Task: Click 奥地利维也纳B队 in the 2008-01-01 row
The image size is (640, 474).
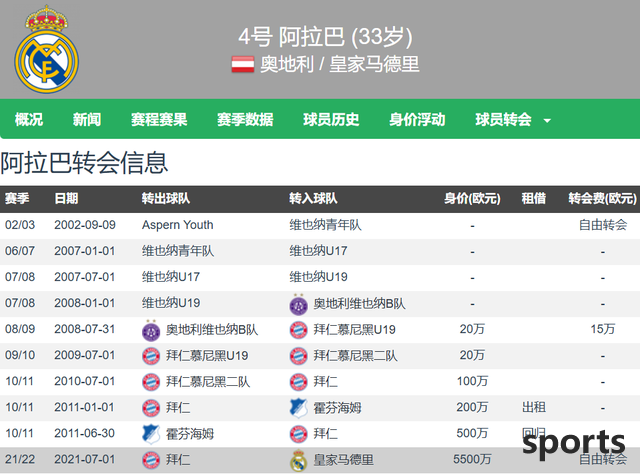Action: 360,304
